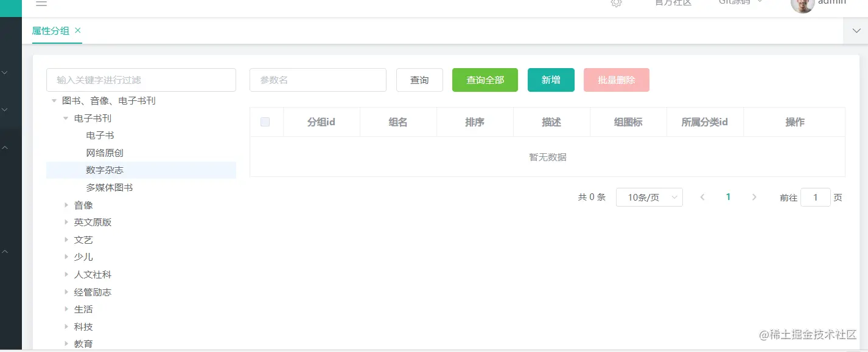Switch to the 属性分组 tab
The width and height of the screenshot is (868, 352).
(51, 31)
